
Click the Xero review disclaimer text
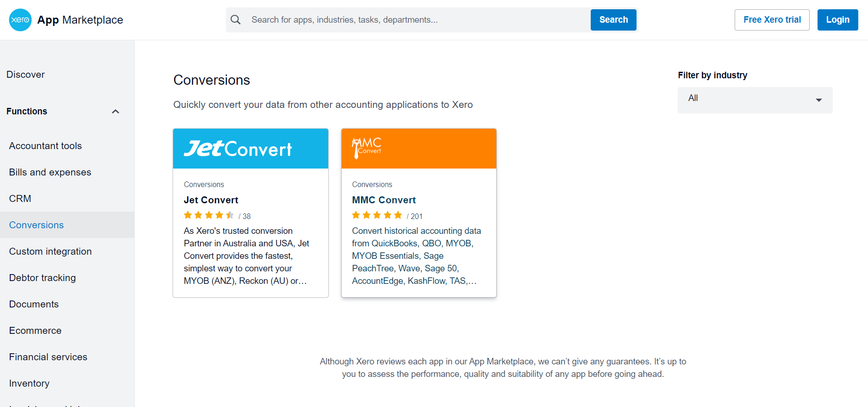click(503, 368)
